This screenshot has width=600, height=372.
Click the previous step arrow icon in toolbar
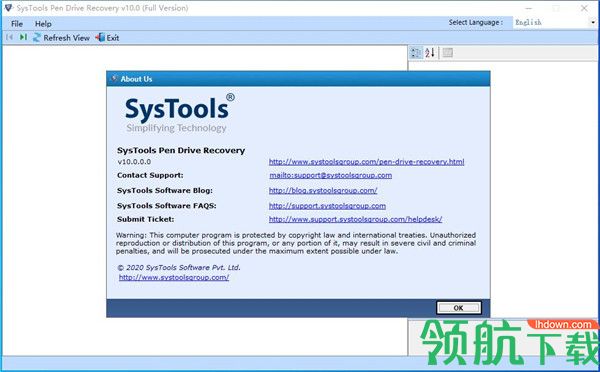tap(9, 37)
